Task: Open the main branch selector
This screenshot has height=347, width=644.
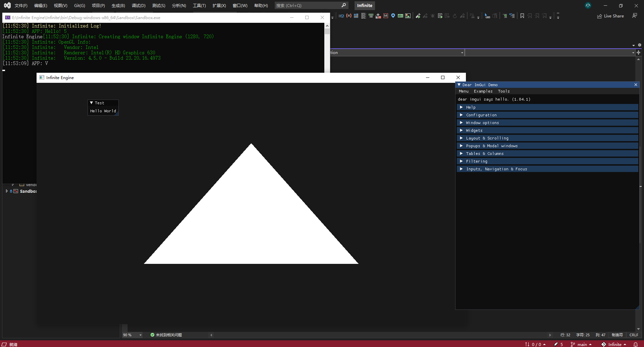Action: tap(581, 344)
